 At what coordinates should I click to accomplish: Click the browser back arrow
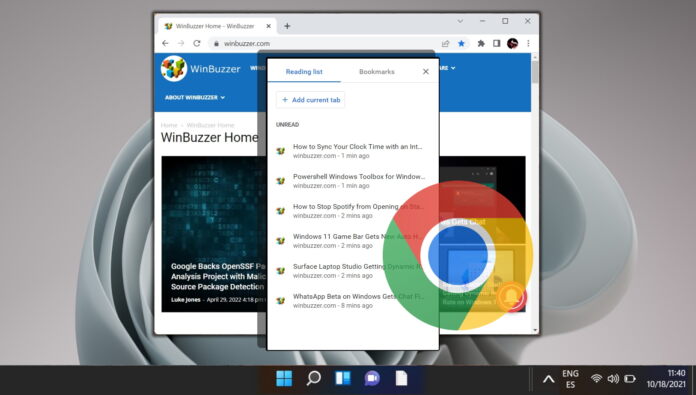[165, 43]
